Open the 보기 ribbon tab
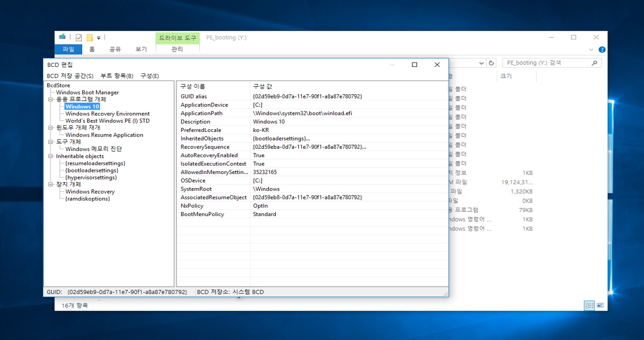Viewport: 644px width, 340px height. pyautogui.click(x=141, y=49)
